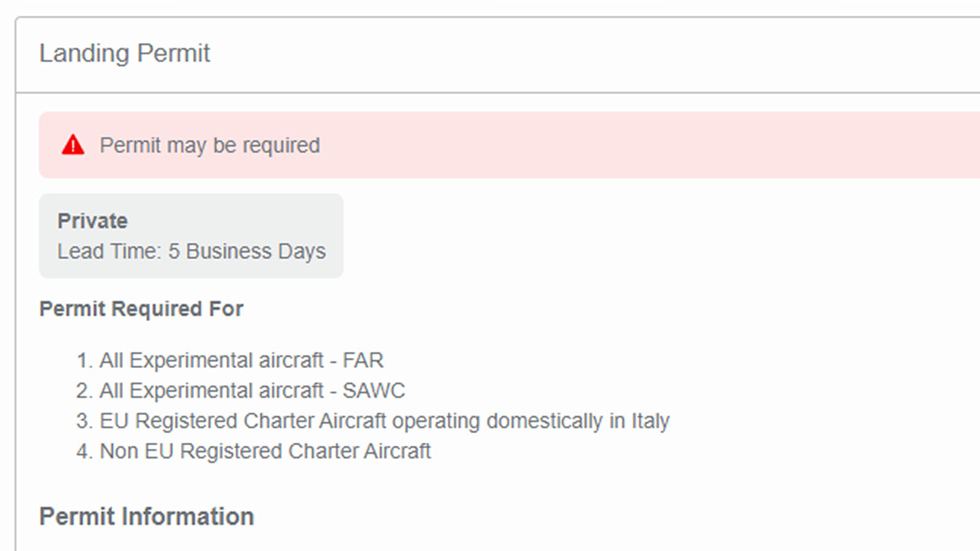Click list number '4.' marker
The width and height of the screenshot is (980, 551).
85,451
